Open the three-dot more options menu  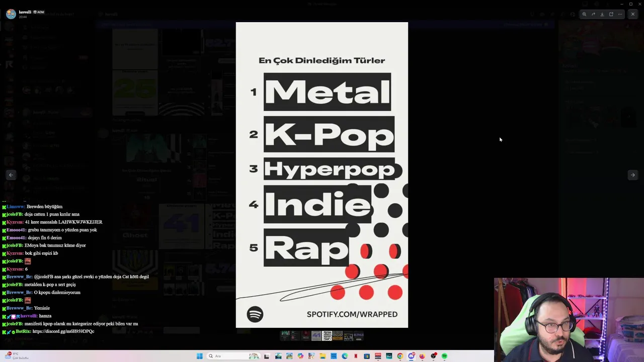[620, 14]
